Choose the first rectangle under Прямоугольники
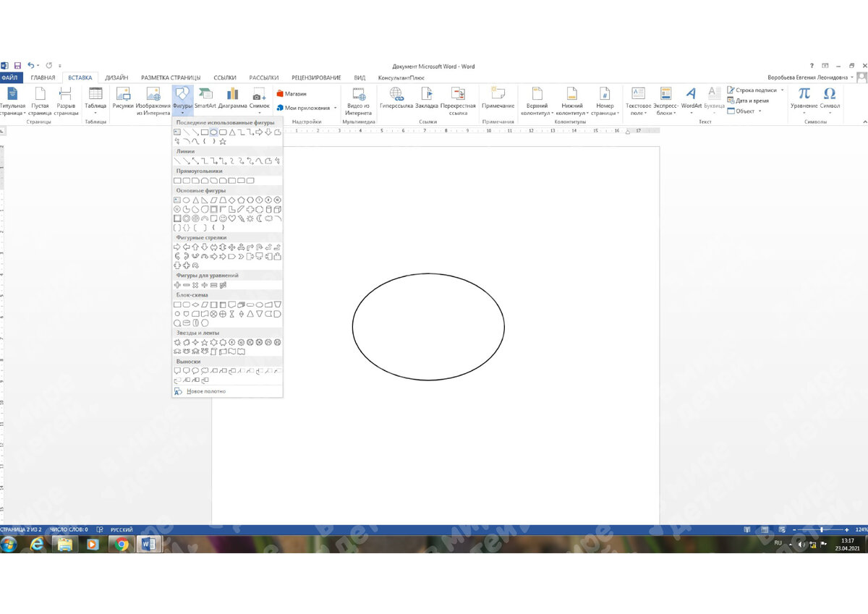Image resolution: width=868 pixels, height=614 pixels. point(177,180)
